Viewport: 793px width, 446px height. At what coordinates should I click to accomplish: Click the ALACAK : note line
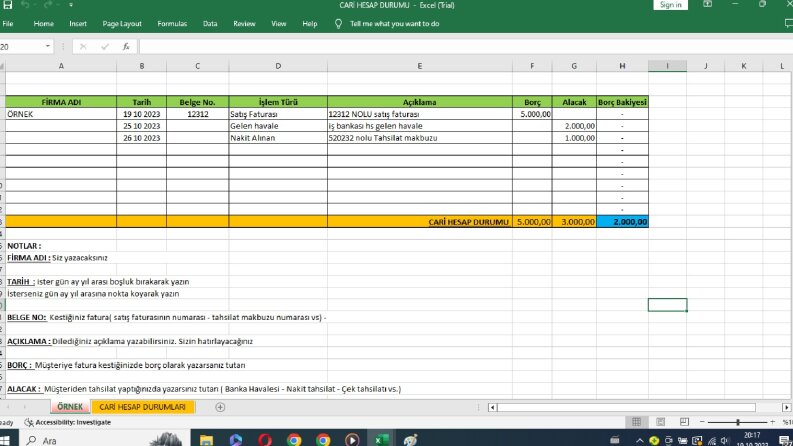click(204, 389)
